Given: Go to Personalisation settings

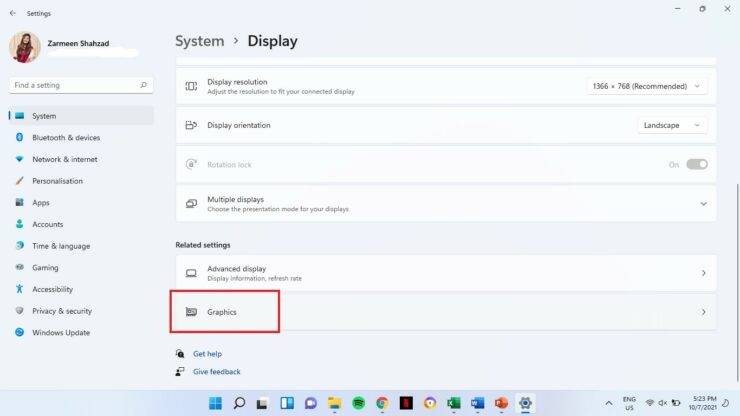Looking at the screenshot, I should [x=57, y=181].
